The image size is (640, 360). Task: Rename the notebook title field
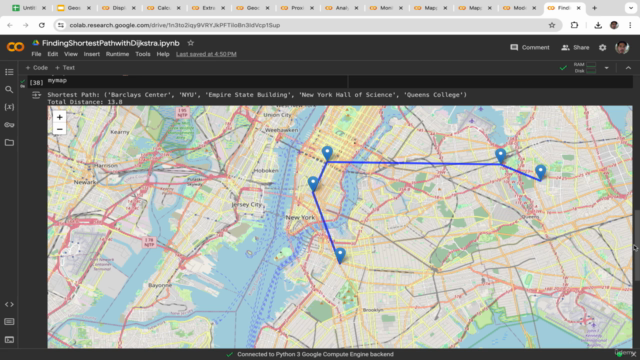pos(111,43)
